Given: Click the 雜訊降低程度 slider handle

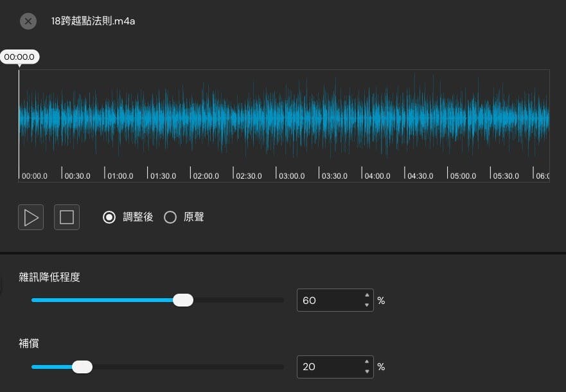Looking at the screenshot, I should pos(183,300).
